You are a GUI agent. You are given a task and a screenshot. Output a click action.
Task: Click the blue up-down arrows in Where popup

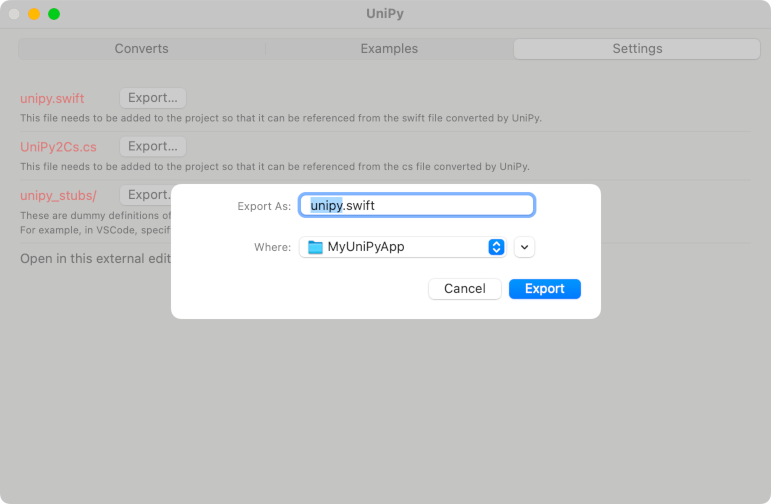tap(496, 247)
